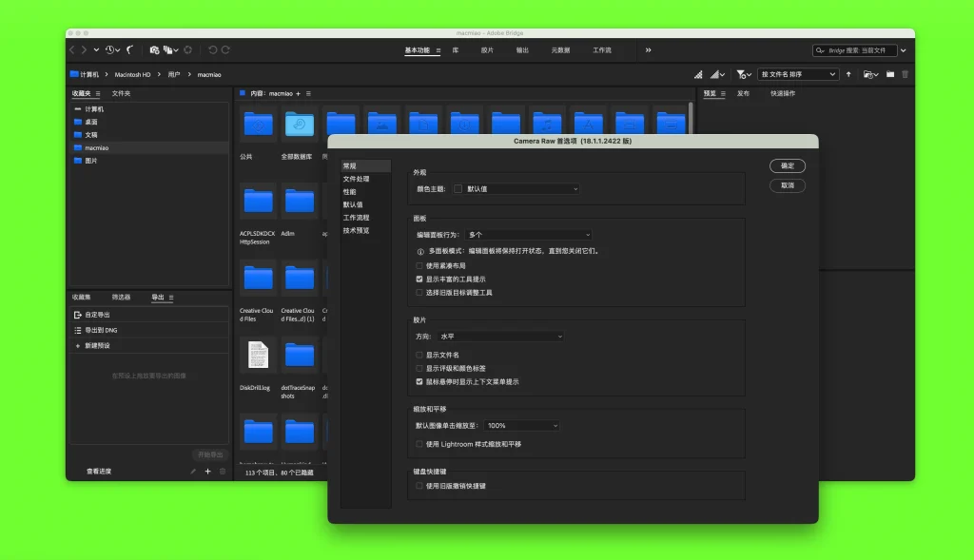This screenshot has width=974, height=560.
Task: Click the 确定 button
Action: coord(788,165)
